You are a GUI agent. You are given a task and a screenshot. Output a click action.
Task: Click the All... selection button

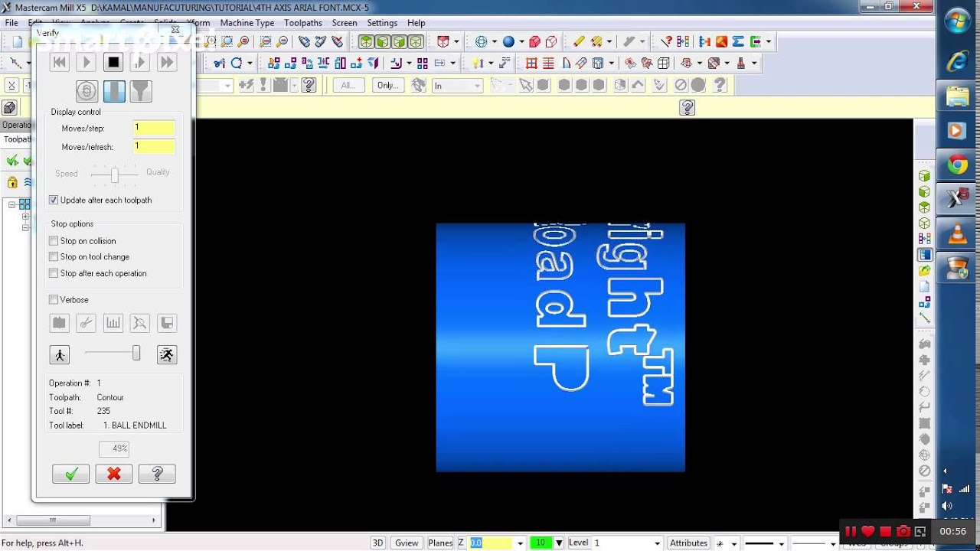pyautogui.click(x=348, y=86)
